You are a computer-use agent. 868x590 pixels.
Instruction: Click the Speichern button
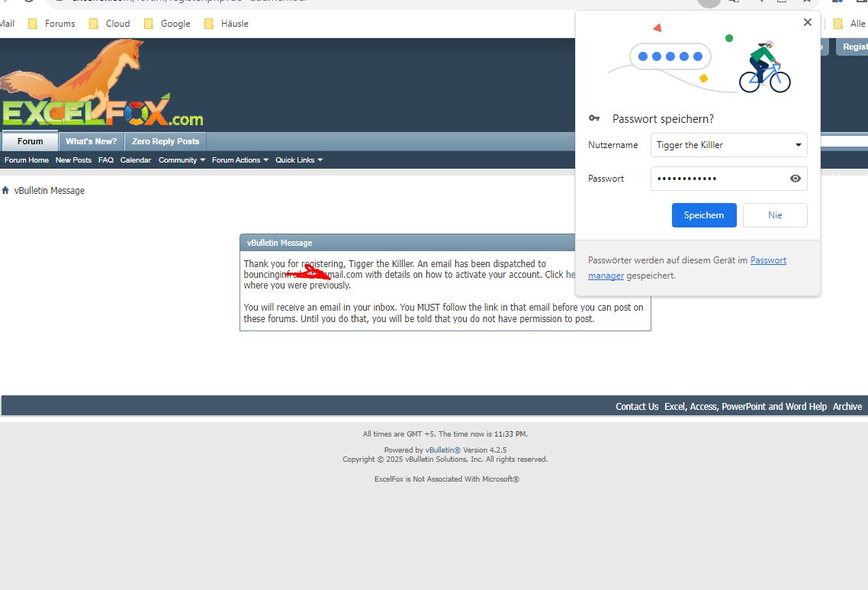click(x=703, y=215)
